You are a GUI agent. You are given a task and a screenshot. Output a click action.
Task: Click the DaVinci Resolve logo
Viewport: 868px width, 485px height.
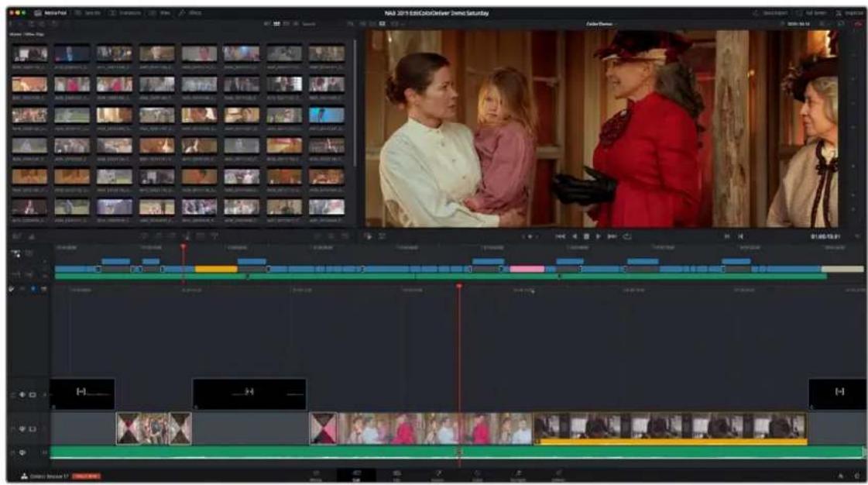24,476
